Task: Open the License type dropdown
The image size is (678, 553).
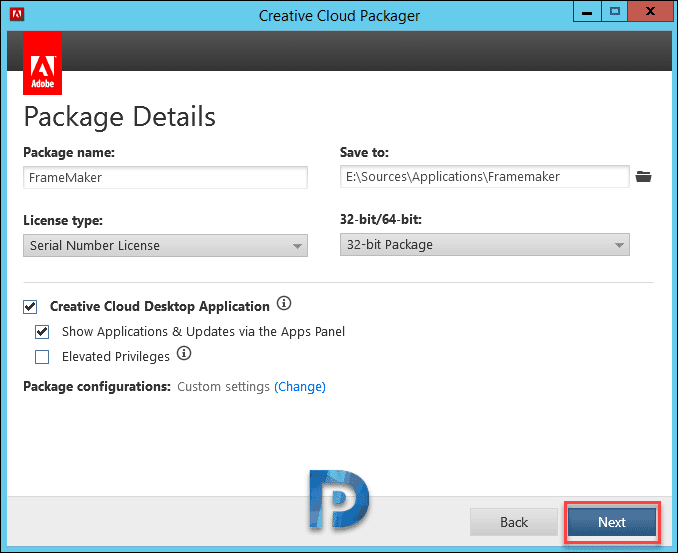Action: (165, 246)
